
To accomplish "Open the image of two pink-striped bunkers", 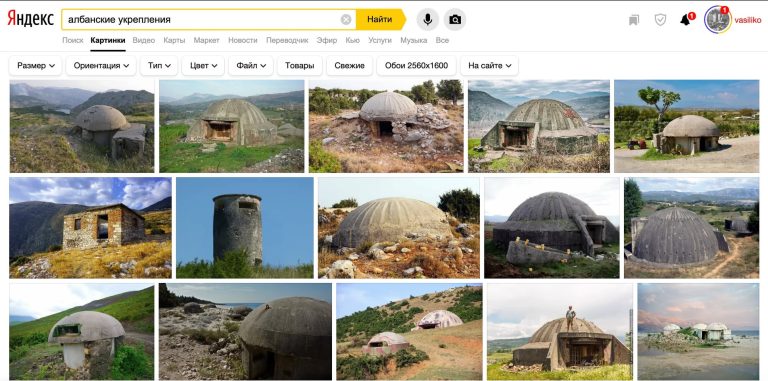I will [409, 332].
